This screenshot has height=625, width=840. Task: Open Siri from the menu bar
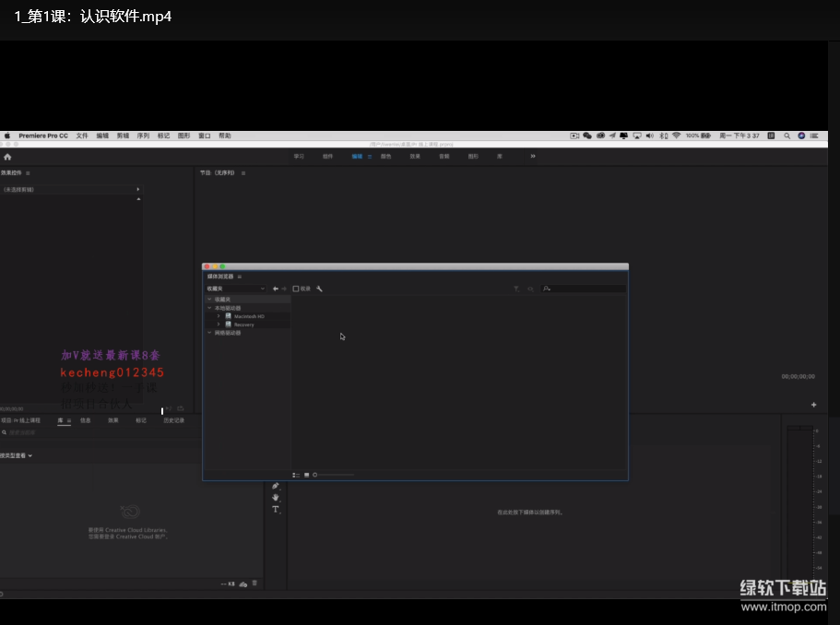pyautogui.click(x=801, y=136)
